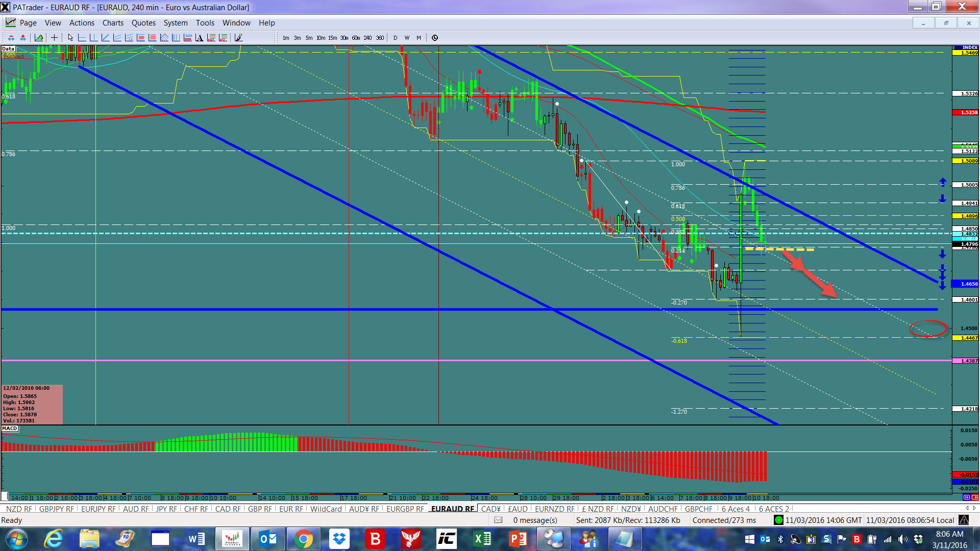Open the Quotes menu
The width and height of the screenshot is (980, 551).
[143, 22]
